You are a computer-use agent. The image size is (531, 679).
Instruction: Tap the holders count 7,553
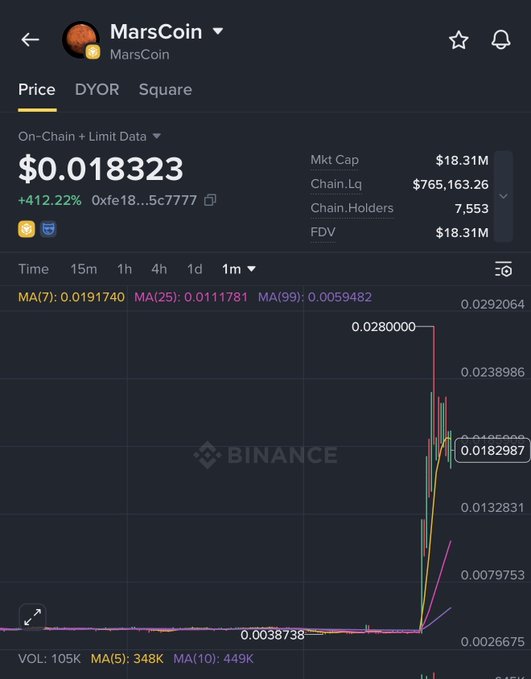[x=471, y=209]
